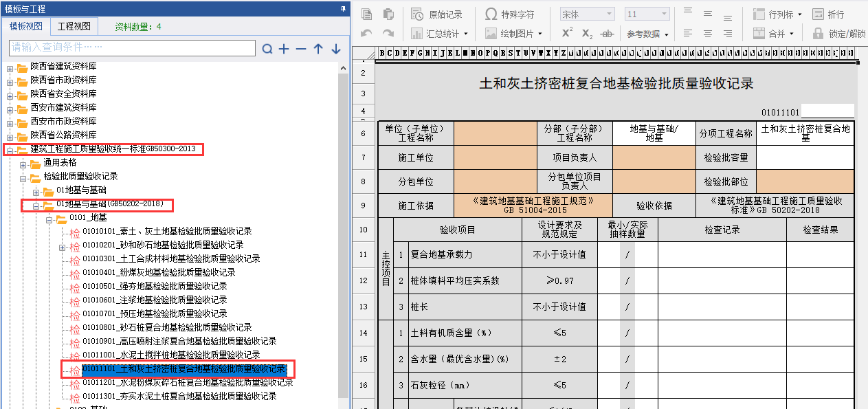Apply strikethrough 'ab' formatting
The height and width of the screenshot is (409, 868).
click(x=607, y=33)
